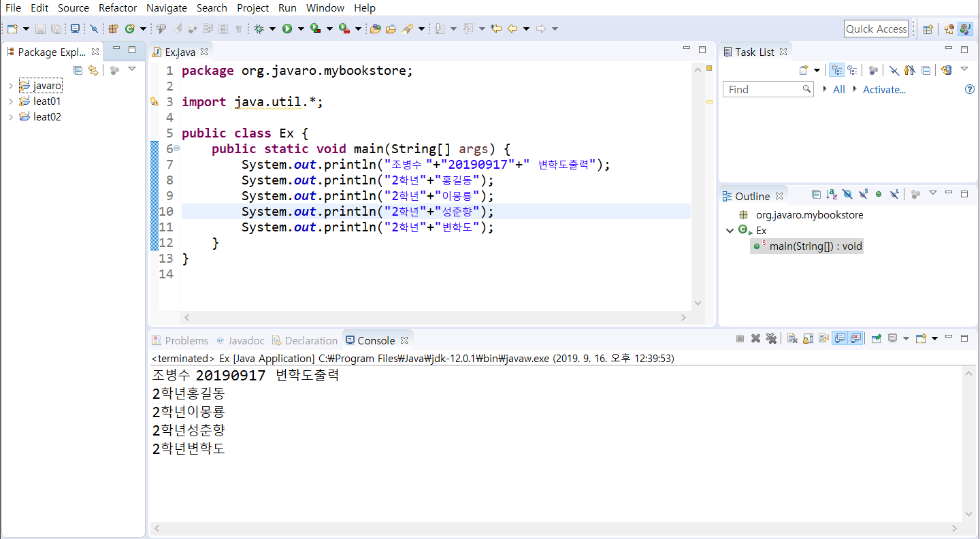
Task: Open Task List View Menu triangle
Action: coord(964,69)
